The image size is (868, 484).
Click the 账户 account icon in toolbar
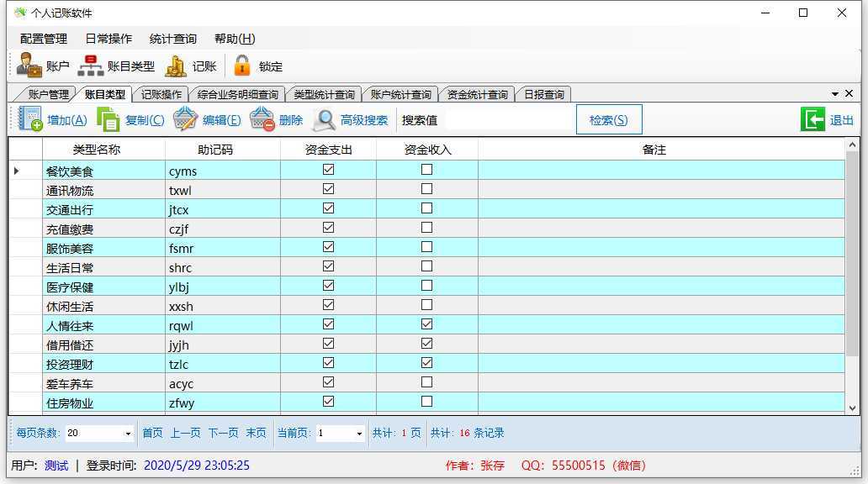click(29, 66)
